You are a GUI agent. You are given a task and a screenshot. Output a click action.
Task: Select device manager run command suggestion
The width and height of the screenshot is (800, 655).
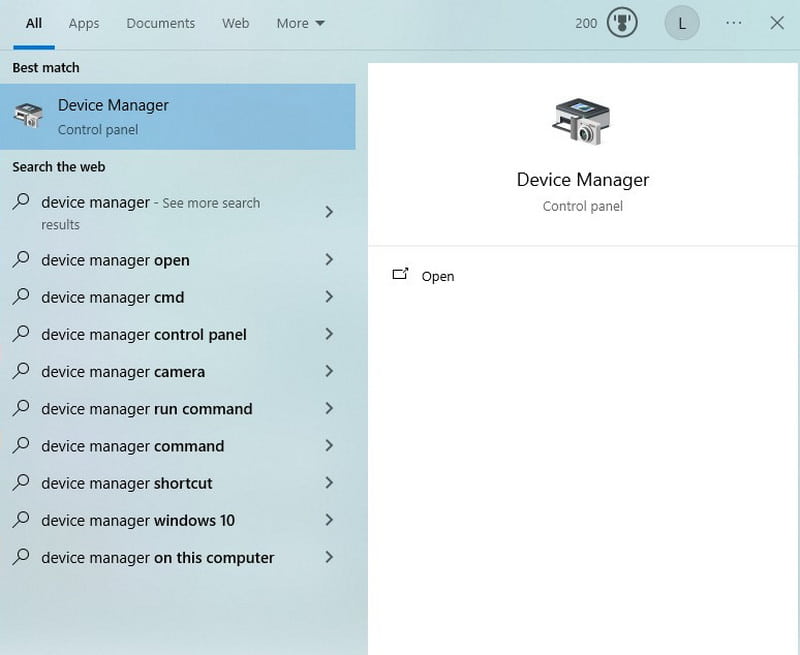146,409
